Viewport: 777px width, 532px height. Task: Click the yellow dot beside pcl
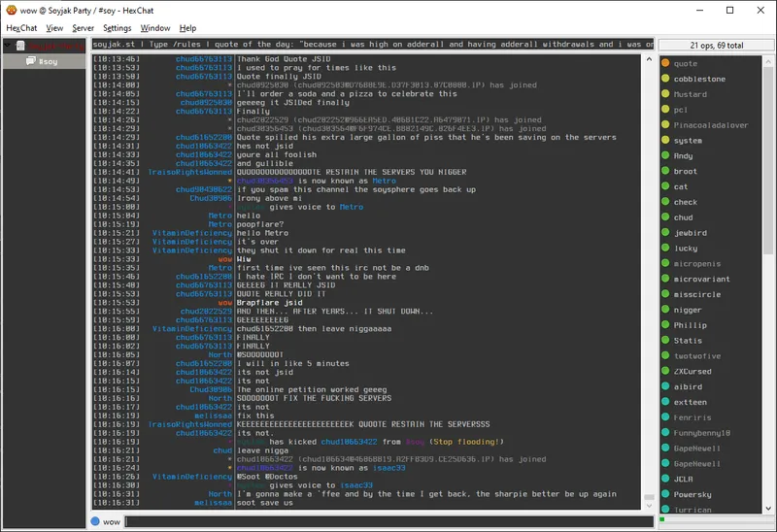click(665, 109)
